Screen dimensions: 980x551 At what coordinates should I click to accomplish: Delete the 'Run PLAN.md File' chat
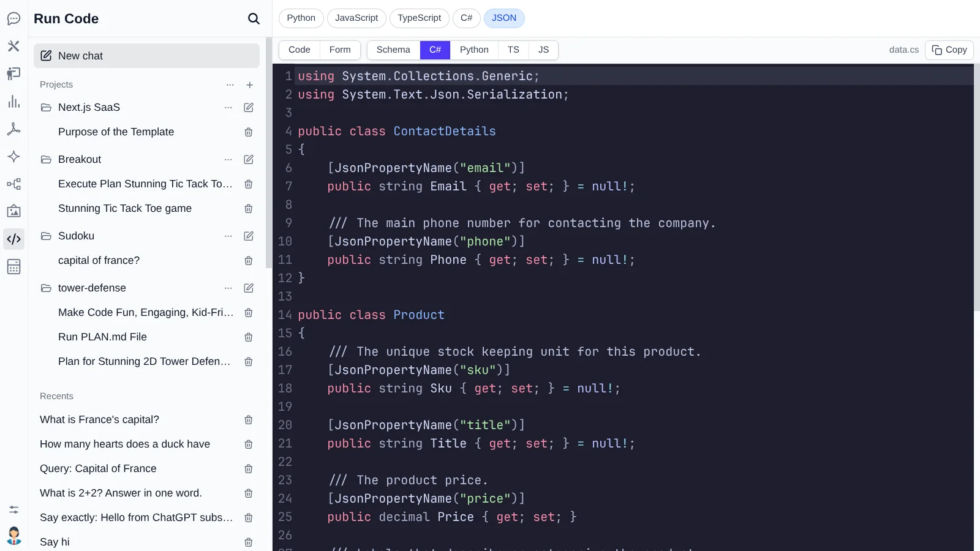click(249, 337)
